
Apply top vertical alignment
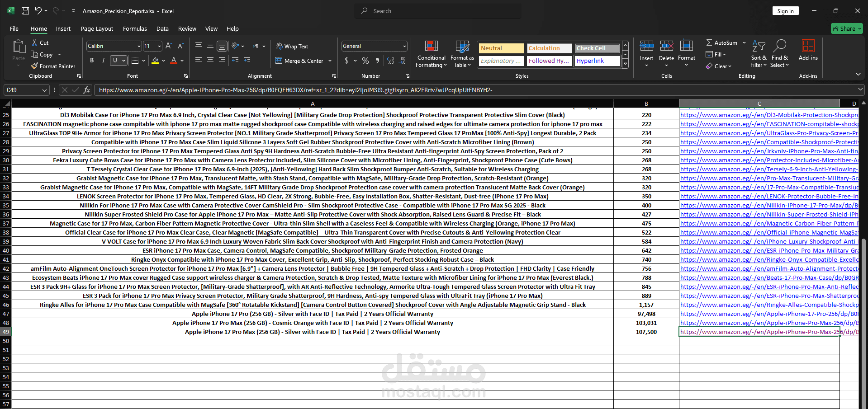coord(199,46)
